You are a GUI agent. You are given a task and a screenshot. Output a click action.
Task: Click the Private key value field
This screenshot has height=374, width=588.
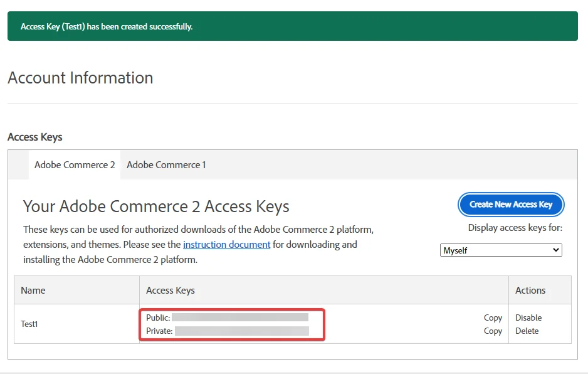pos(242,331)
